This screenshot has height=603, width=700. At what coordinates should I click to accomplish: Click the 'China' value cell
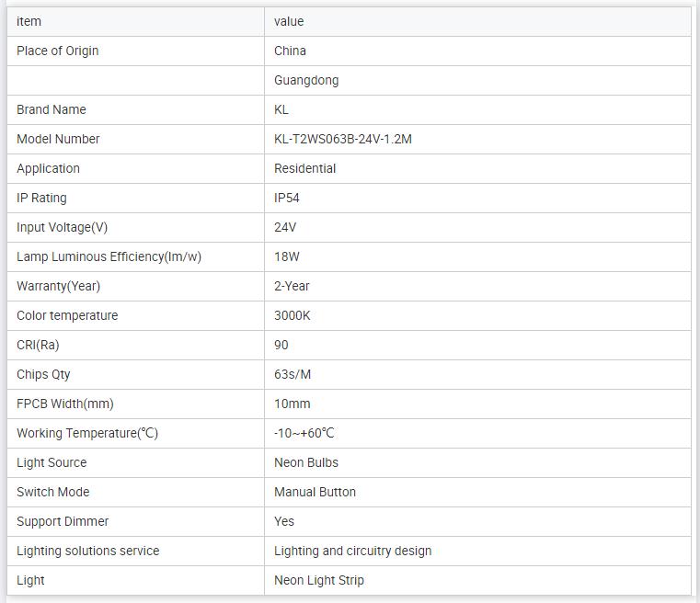tap(290, 51)
